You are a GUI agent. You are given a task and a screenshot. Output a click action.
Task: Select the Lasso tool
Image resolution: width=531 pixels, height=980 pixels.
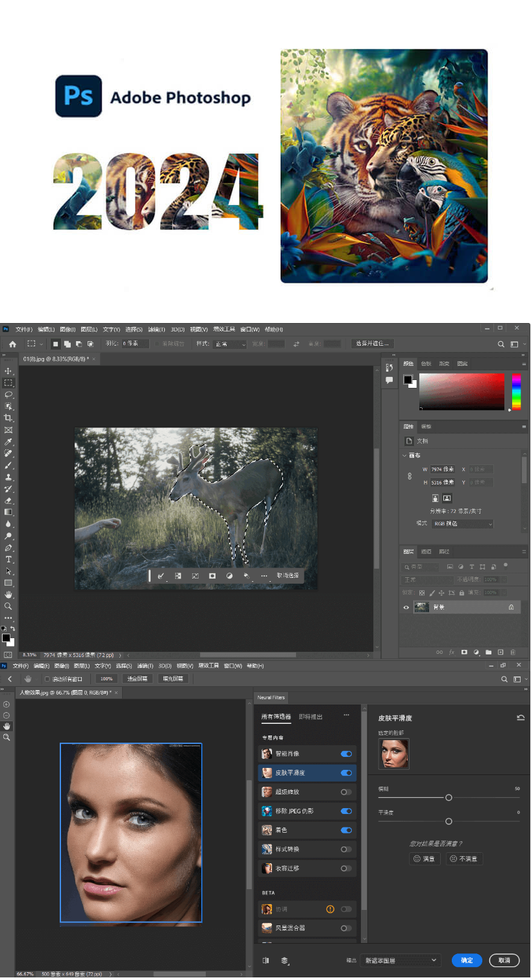click(x=8, y=394)
